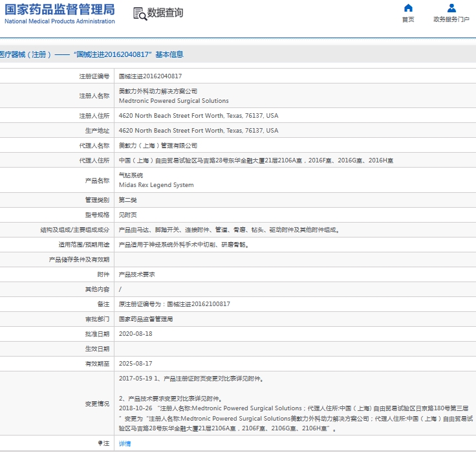The width and height of the screenshot is (476, 453).
Task: Click the 生产地址 address value
Action: (199, 131)
